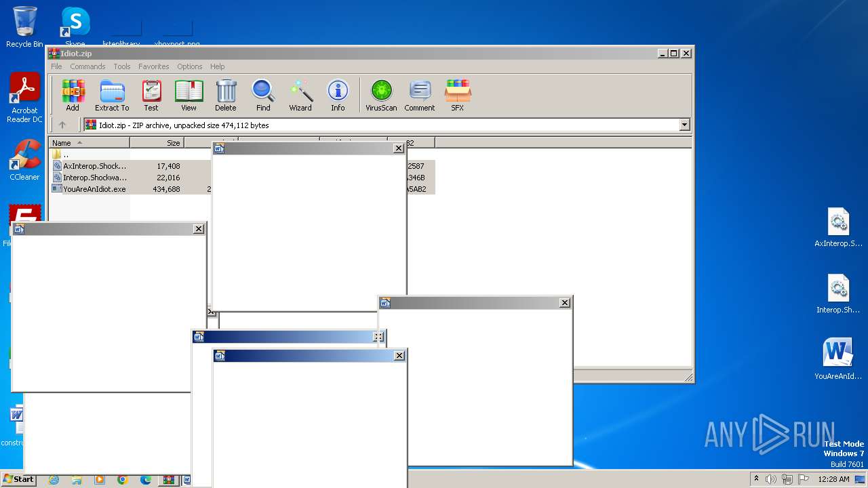
Task: Close the blank popup over the desktop shortcuts
Action: coord(199,229)
